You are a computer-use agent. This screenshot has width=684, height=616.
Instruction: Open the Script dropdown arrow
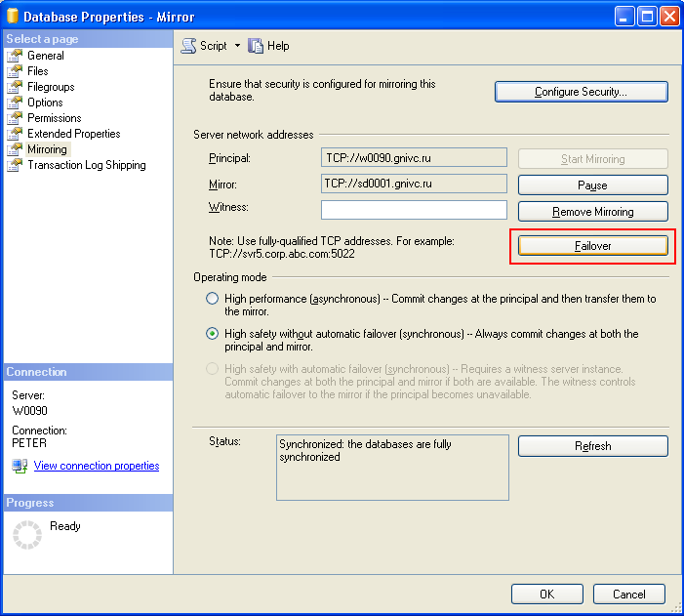pyautogui.click(x=237, y=46)
